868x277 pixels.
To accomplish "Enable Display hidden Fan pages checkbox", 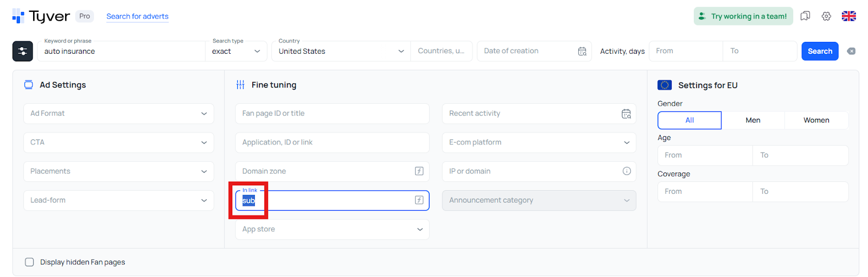I will (30, 262).
